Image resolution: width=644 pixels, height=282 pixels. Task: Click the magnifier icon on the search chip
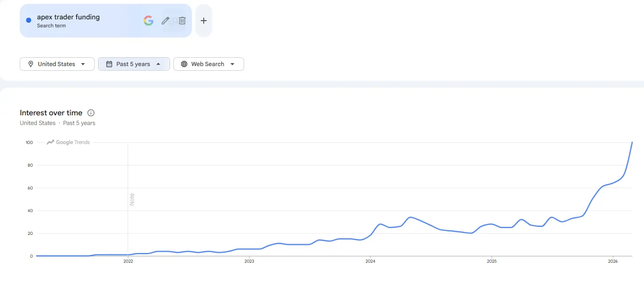point(173,20)
